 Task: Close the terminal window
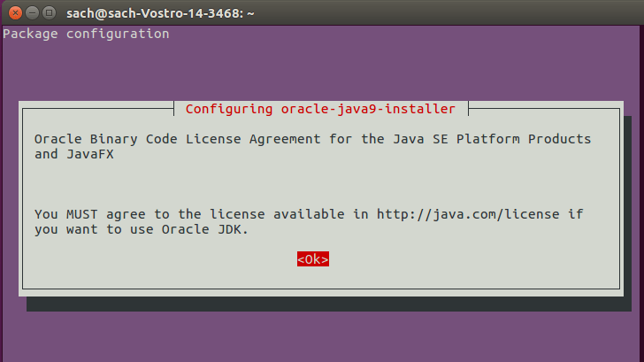16,13
